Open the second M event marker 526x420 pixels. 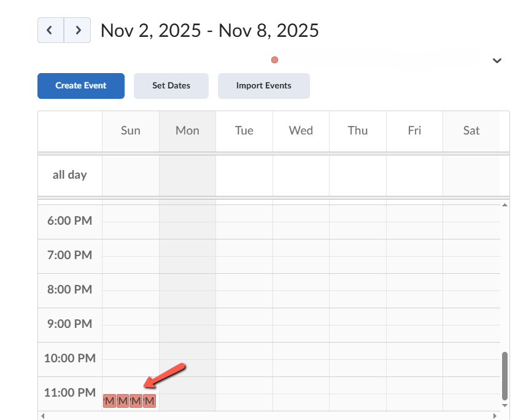click(122, 401)
